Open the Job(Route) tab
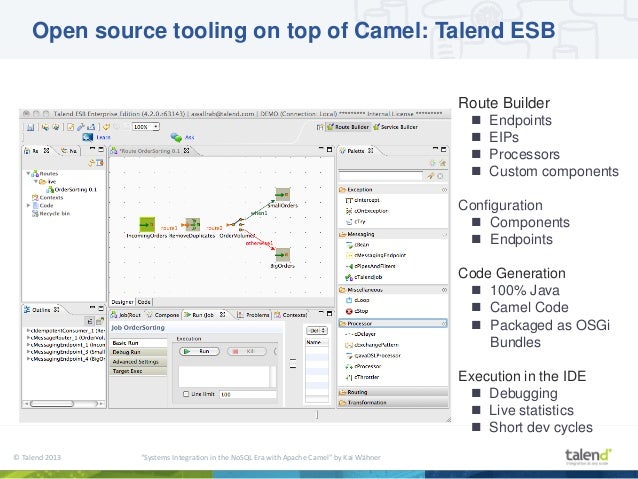Image resolution: width=638 pixels, height=479 pixels. pos(125,315)
